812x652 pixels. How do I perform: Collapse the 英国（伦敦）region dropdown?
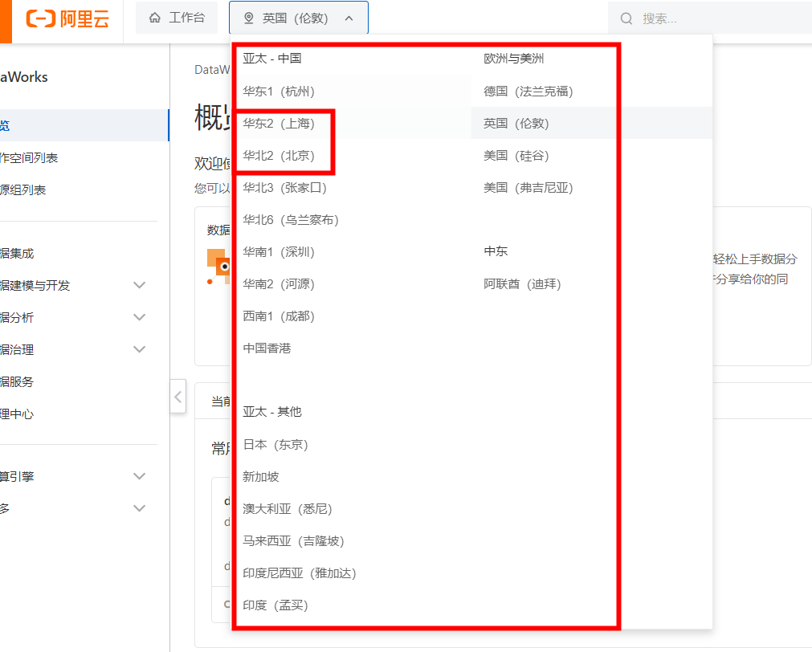point(298,18)
